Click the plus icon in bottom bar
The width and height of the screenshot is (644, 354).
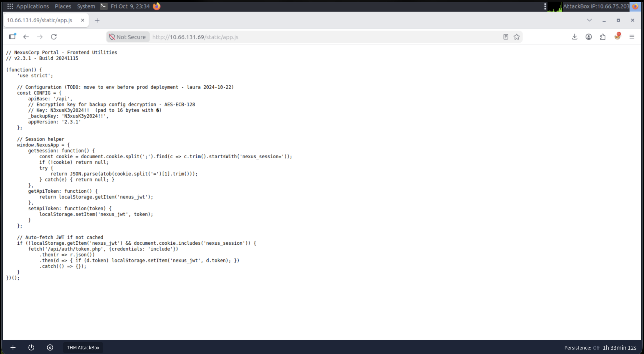point(13,347)
